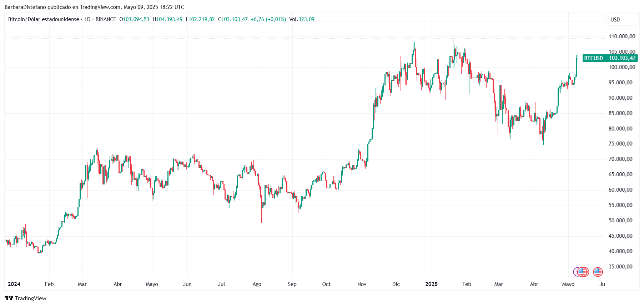Click the Nov label on time axis

pos(362,284)
